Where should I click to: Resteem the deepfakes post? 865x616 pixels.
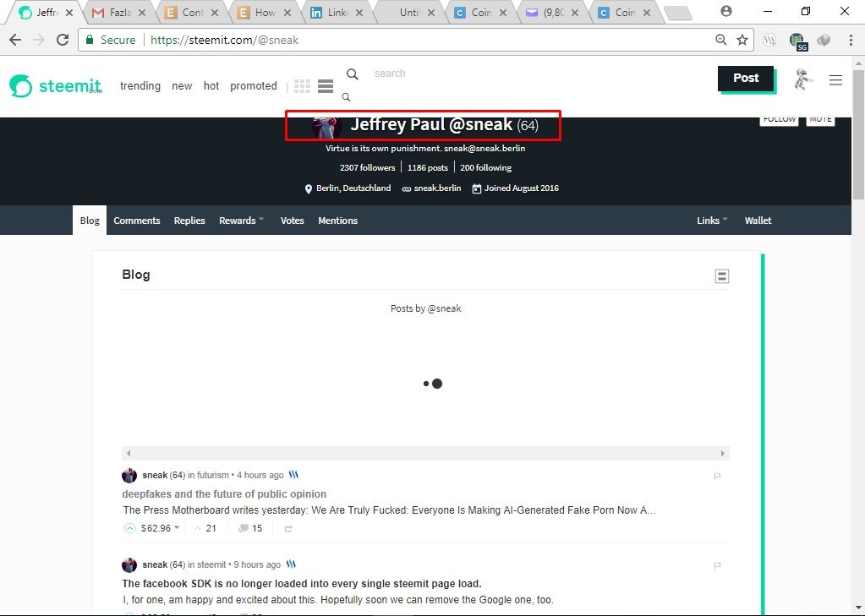coord(288,529)
